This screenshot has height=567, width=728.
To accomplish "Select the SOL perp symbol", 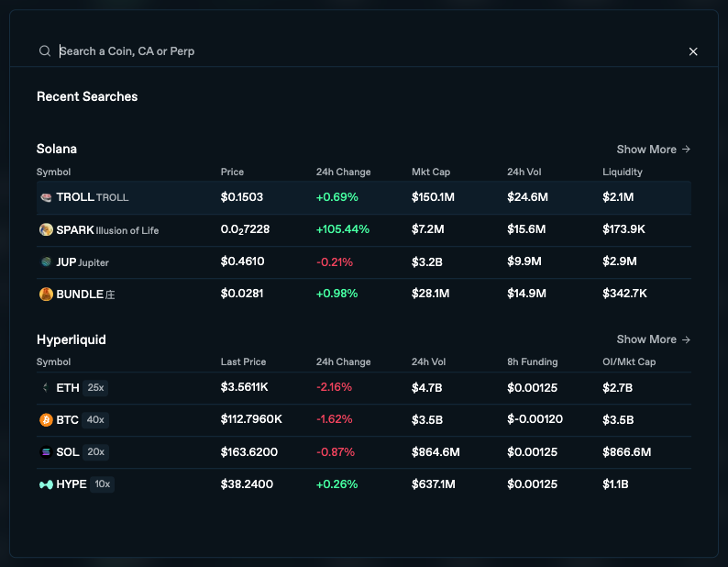I will (x=68, y=452).
